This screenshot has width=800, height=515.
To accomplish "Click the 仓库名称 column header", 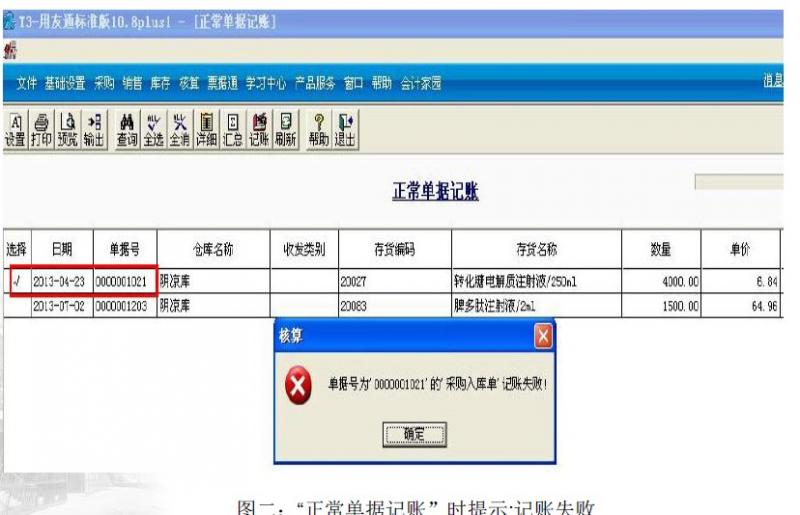I will click(213, 249).
